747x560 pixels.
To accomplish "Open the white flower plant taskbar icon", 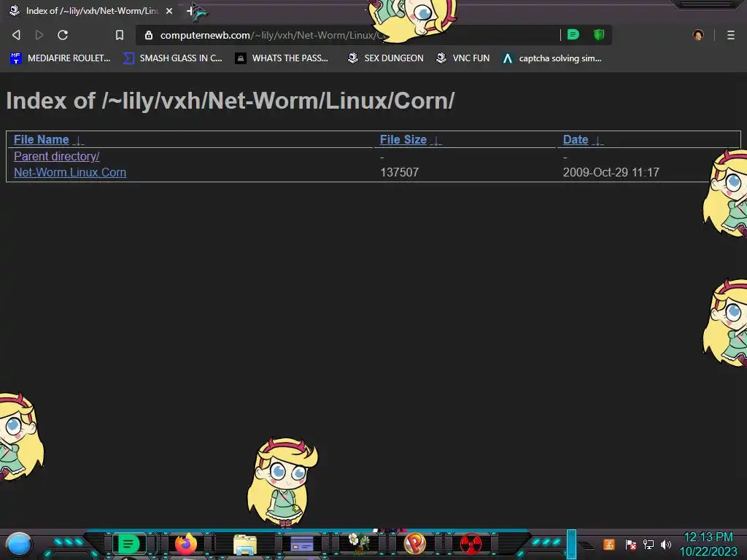I will coord(358,542).
